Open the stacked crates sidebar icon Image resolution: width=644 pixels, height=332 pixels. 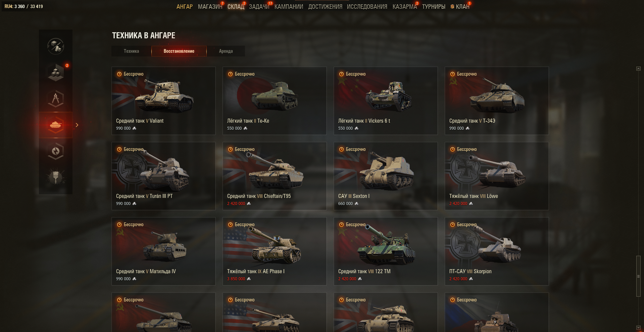point(56,72)
